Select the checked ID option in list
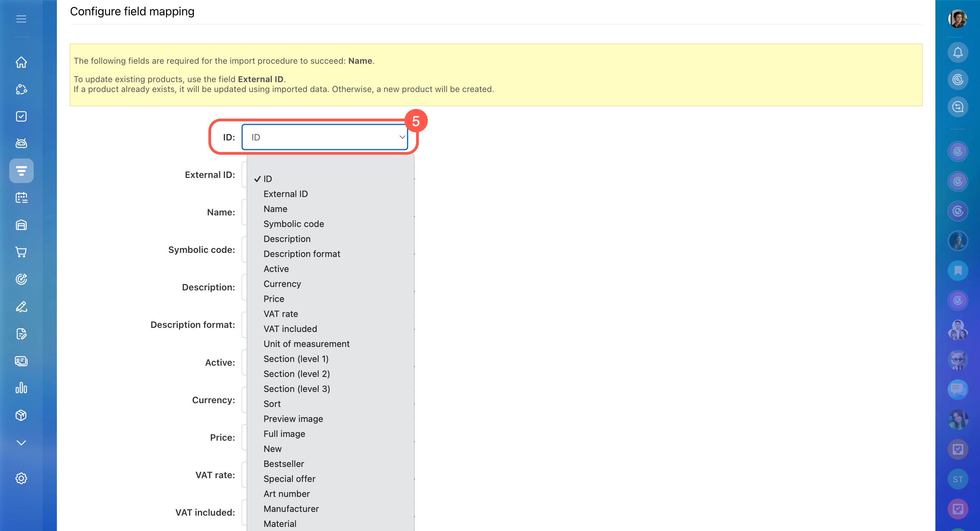This screenshot has height=531, width=980. click(x=267, y=179)
